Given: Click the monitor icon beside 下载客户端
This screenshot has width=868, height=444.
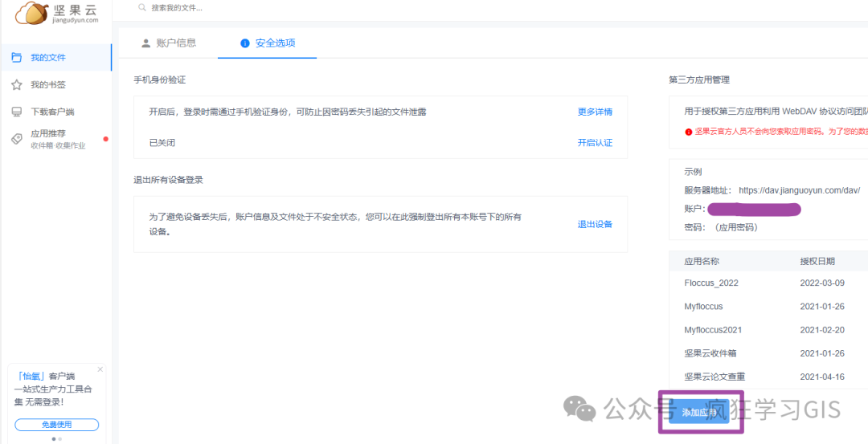Looking at the screenshot, I should (x=17, y=112).
